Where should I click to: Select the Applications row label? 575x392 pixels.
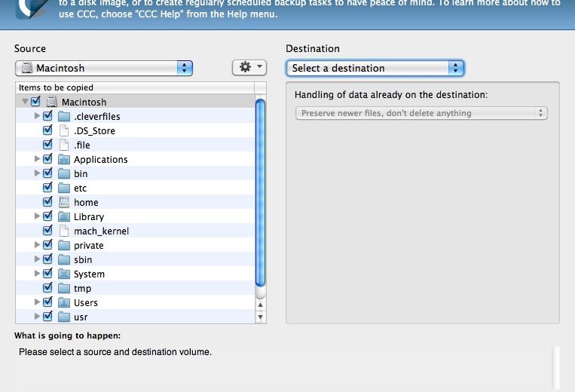point(101,160)
